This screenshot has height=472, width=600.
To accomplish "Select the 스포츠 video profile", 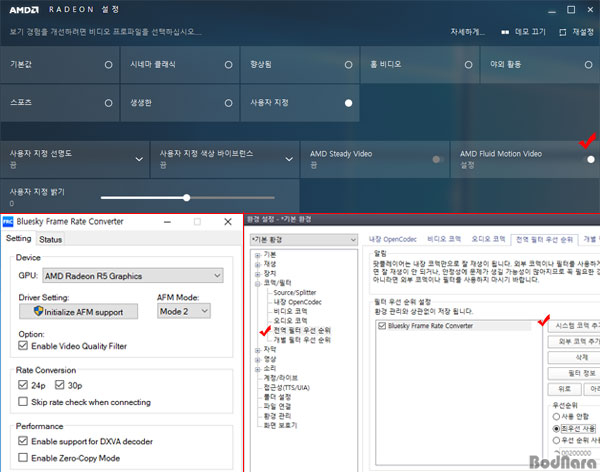I will (x=60, y=103).
